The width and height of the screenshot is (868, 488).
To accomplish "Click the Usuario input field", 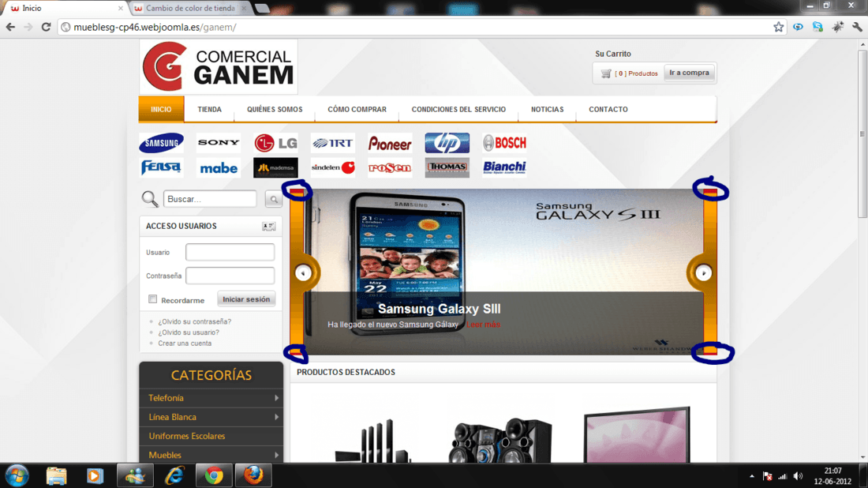I will pyautogui.click(x=230, y=252).
